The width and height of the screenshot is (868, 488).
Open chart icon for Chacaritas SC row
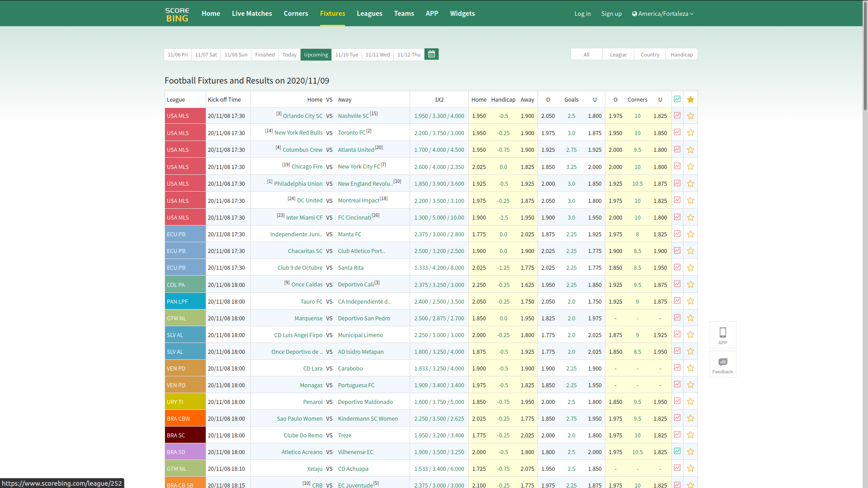pyautogui.click(x=677, y=250)
